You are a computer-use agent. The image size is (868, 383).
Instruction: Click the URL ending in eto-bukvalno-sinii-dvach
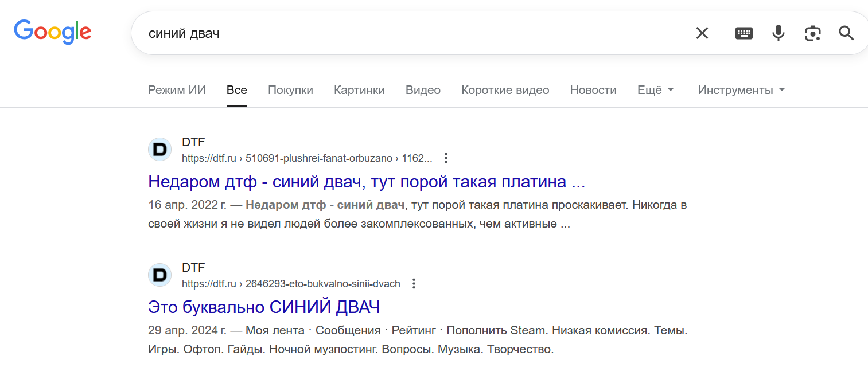pyautogui.click(x=291, y=284)
